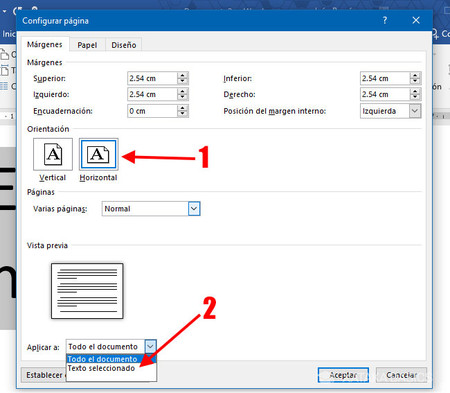Screen dimensions: 450x393
Task: Toggle the Aplicar a dropdown arrow
Action: [x=151, y=347]
